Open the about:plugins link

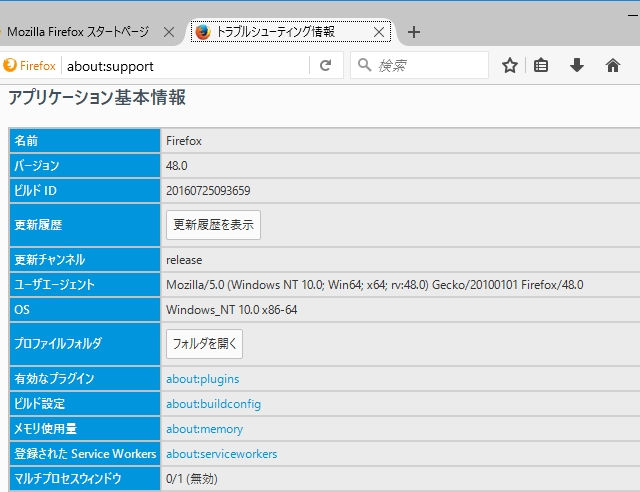pos(202,379)
